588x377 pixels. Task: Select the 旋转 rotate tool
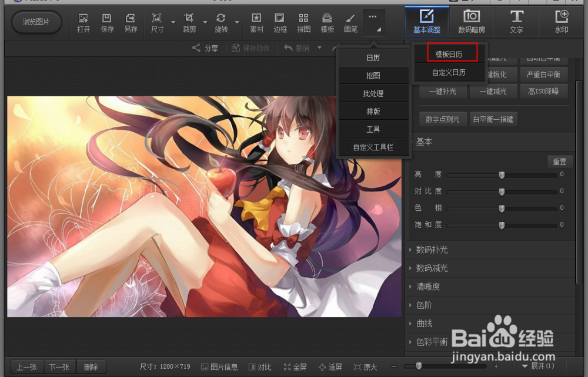pyautogui.click(x=221, y=23)
